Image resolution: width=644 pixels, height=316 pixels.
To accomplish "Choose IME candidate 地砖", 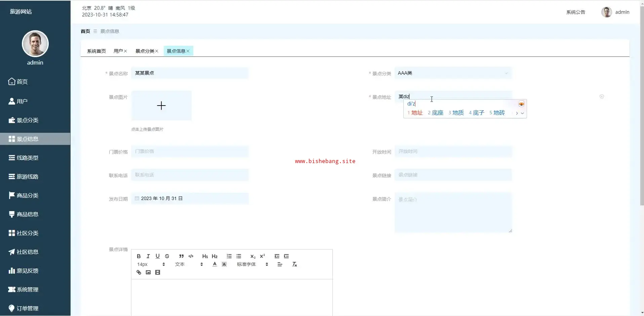I will pyautogui.click(x=497, y=113).
